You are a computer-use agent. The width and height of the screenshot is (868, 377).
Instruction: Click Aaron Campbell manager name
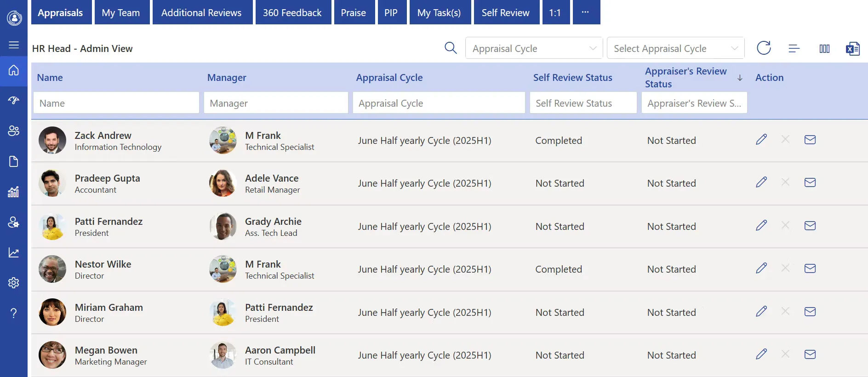click(280, 350)
